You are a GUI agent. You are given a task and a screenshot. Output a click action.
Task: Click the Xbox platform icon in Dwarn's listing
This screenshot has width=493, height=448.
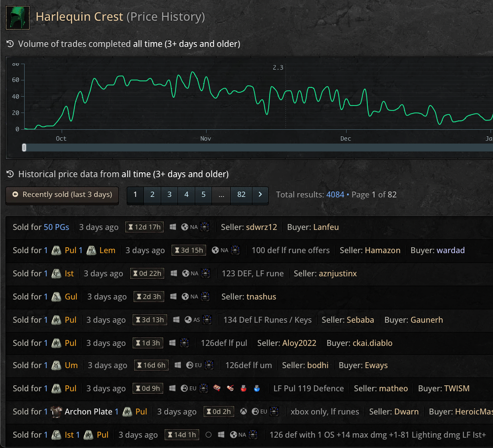pyautogui.click(x=244, y=411)
